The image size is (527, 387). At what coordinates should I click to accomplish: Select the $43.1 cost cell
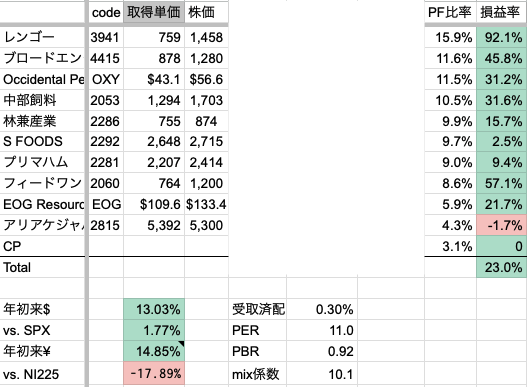pos(154,79)
